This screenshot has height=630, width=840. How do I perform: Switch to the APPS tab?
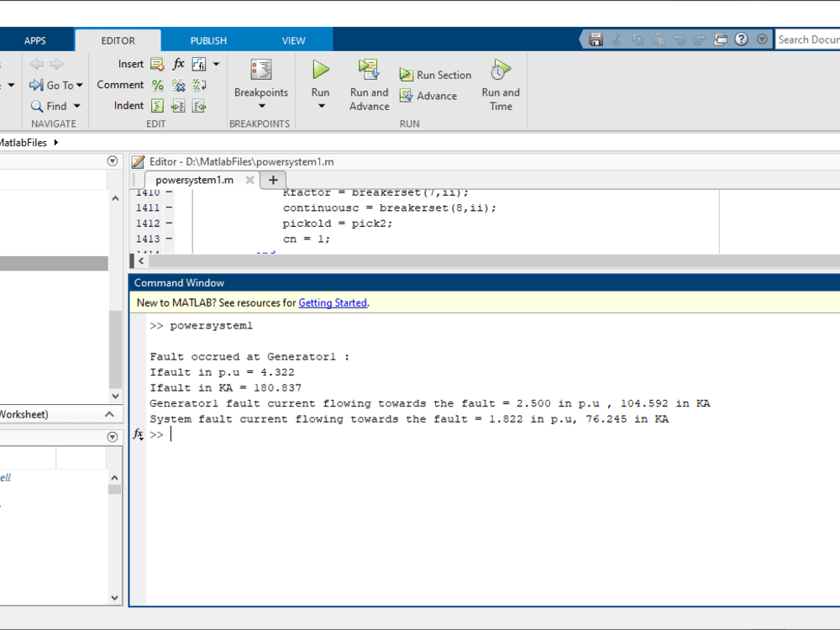point(34,40)
